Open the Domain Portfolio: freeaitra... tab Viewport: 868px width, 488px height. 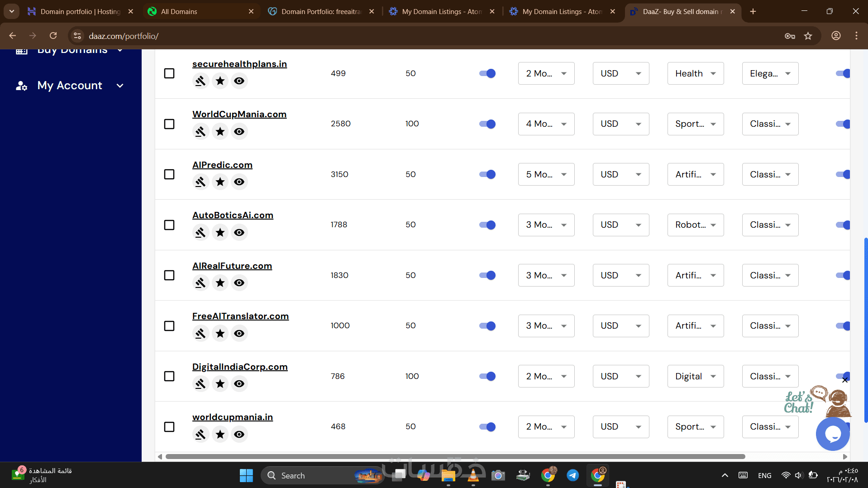[321, 11]
